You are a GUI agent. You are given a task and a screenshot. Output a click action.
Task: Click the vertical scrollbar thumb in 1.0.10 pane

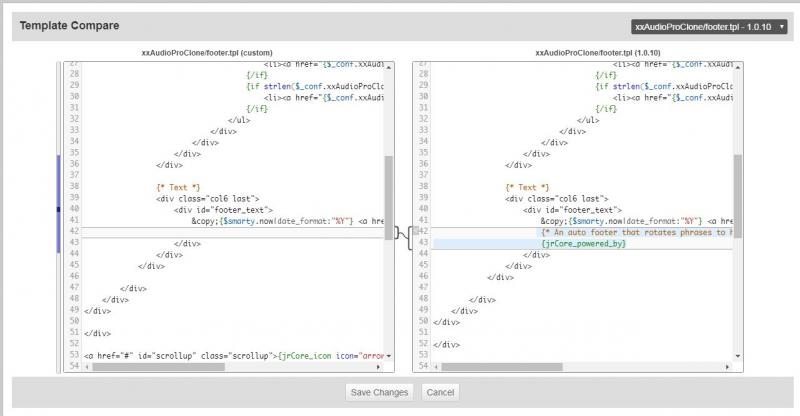(738, 190)
